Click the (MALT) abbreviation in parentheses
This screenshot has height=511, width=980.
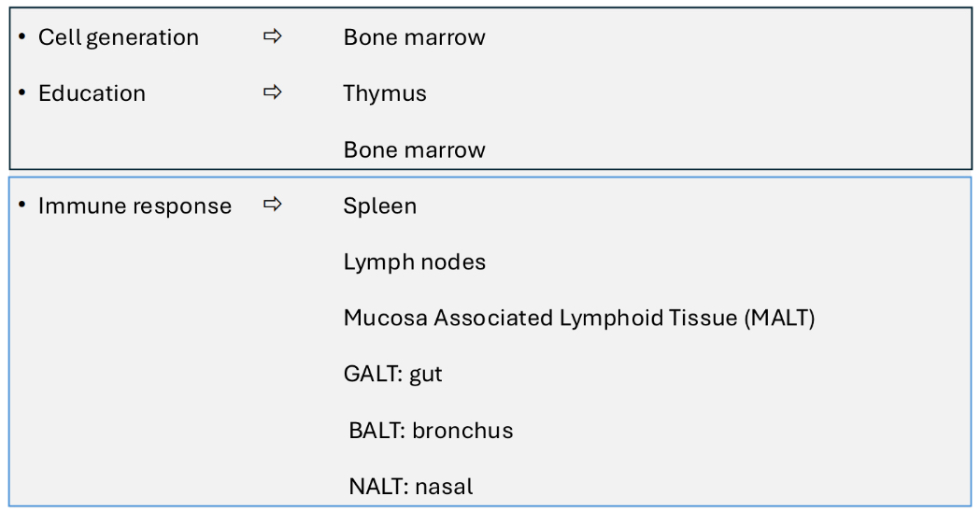click(x=779, y=319)
